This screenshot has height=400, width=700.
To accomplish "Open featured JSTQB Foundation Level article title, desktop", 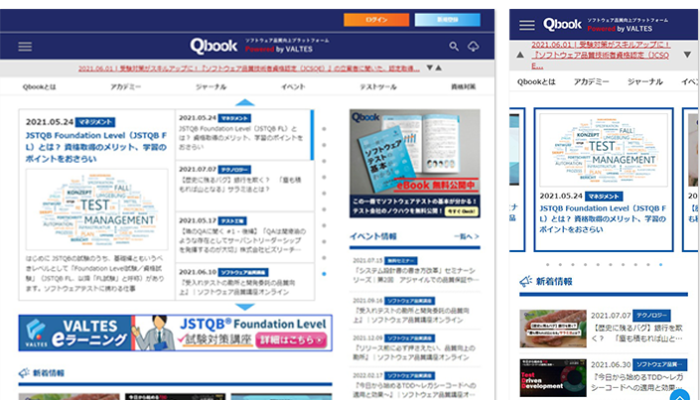I will 96,147.
